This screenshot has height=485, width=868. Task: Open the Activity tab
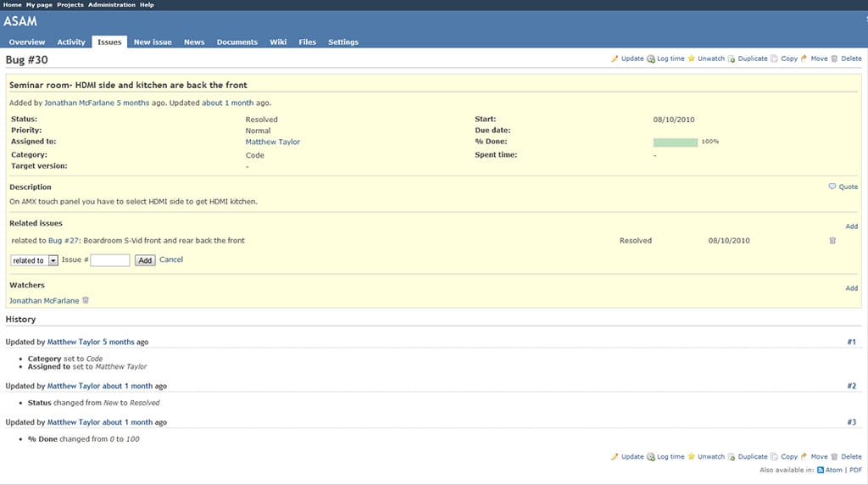tap(71, 42)
